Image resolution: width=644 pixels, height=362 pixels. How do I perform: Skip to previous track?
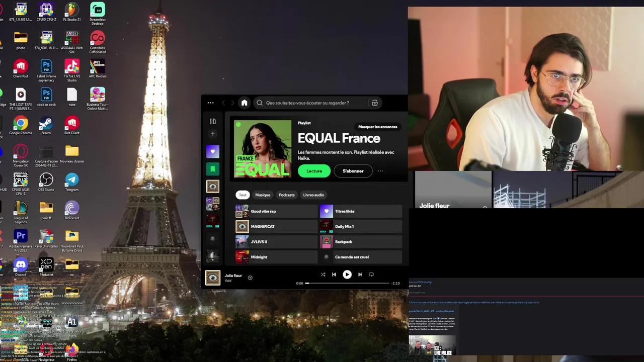click(334, 275)
